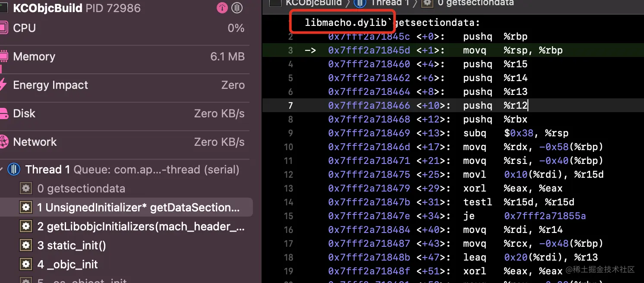This screenshot has width=644, height=283.
Task: Open the CPU gauge chip icon
Action: 3,28
